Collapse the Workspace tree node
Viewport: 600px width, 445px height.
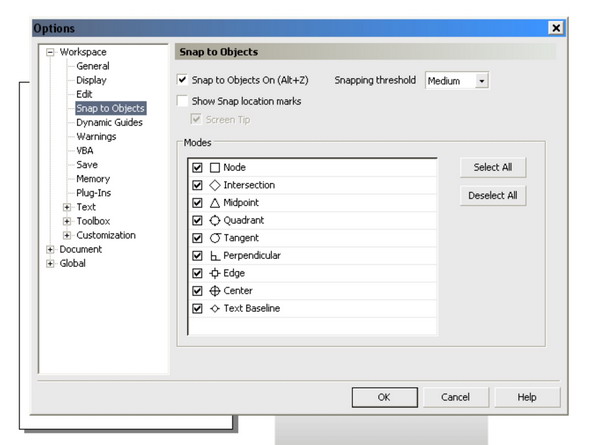point(50,52)
